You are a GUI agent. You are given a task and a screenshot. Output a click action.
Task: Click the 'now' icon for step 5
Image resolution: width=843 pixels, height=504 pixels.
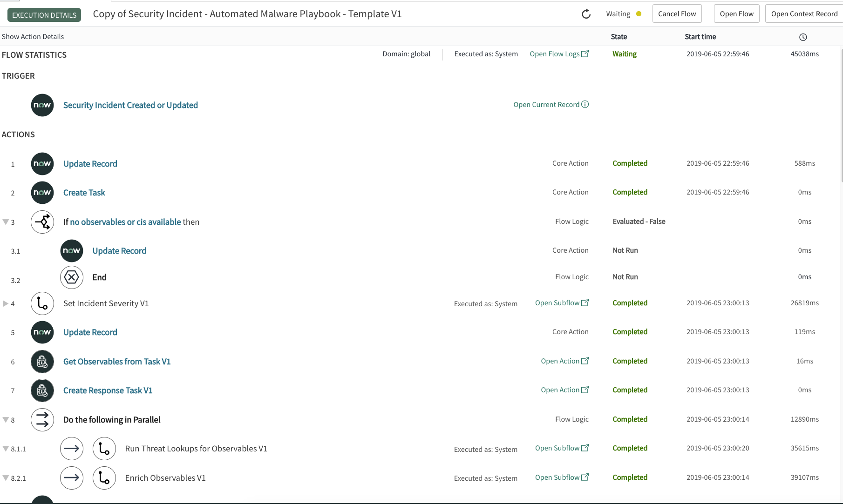click(42, 332)
